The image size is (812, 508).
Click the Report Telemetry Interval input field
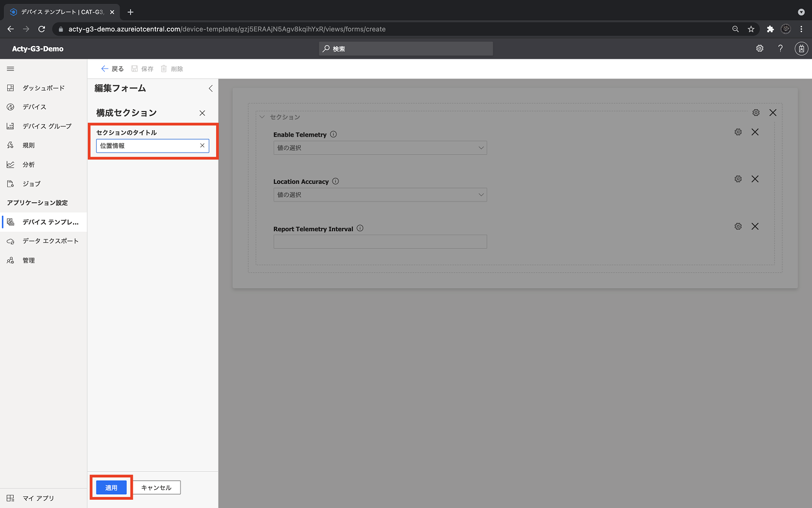(380, 242)
